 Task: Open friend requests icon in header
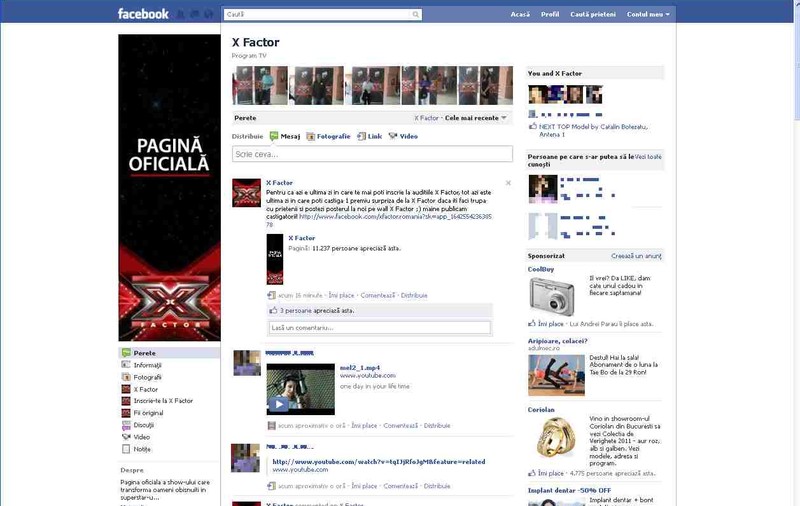click(181, 14)
